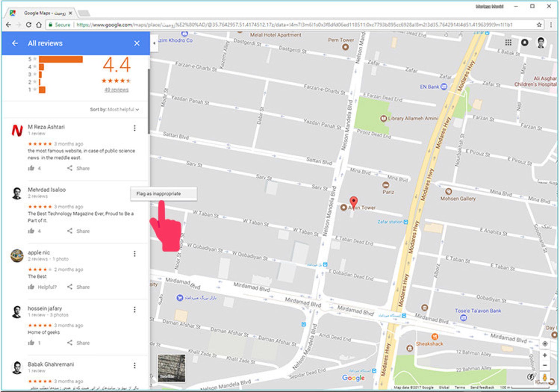Viewport: 560px width, 392px height.
Task: Open Google account profile picture
Action: tap(541, 43)
